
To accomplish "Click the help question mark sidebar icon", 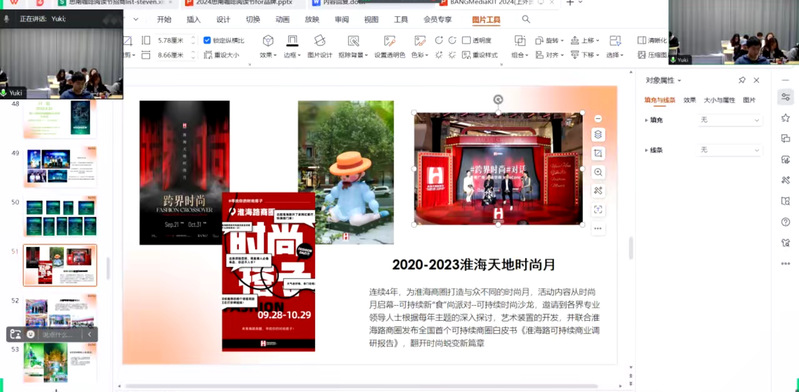I will click(785, 222).
